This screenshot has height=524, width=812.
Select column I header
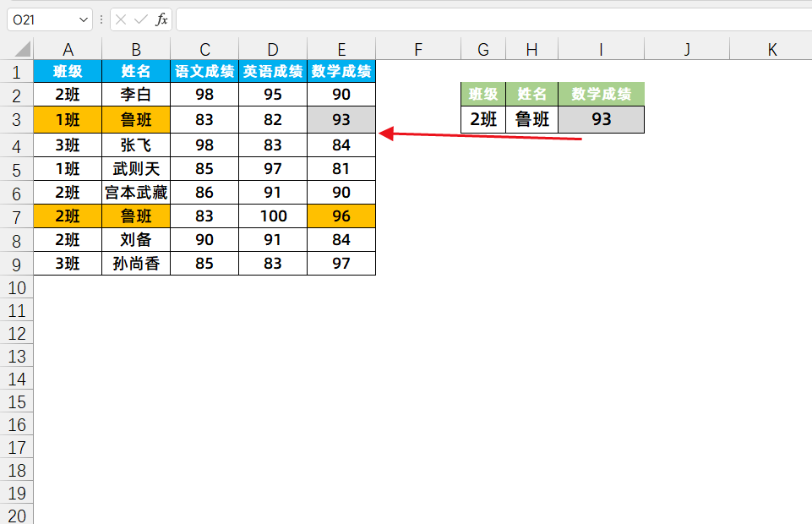[601, 50]
